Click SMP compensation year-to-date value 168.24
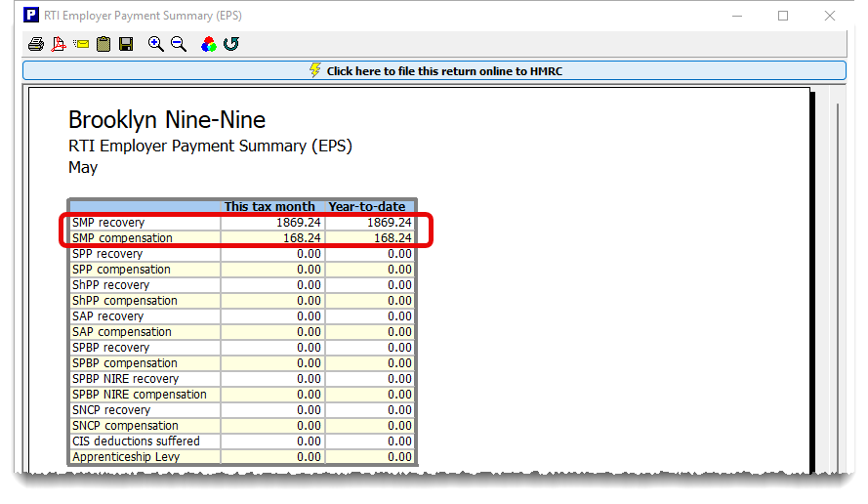This screenshot has height=504, width=868. [393, 238]
